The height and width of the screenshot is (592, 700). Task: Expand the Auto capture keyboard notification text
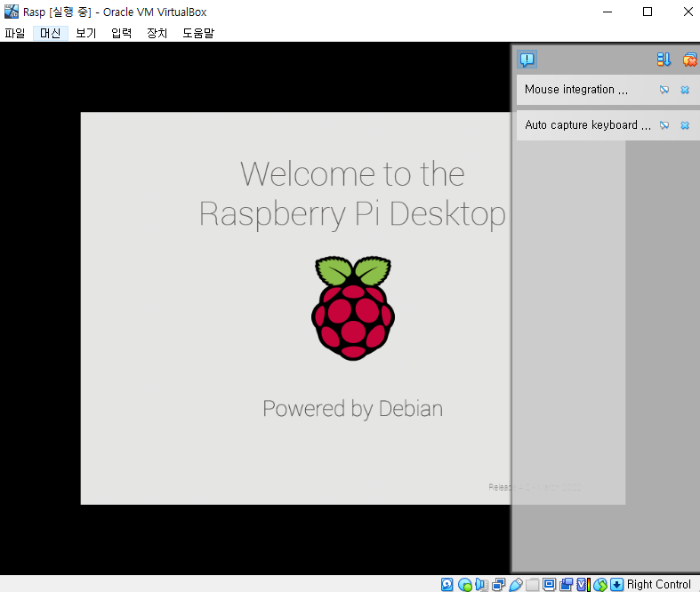click(x=588, y=125)
